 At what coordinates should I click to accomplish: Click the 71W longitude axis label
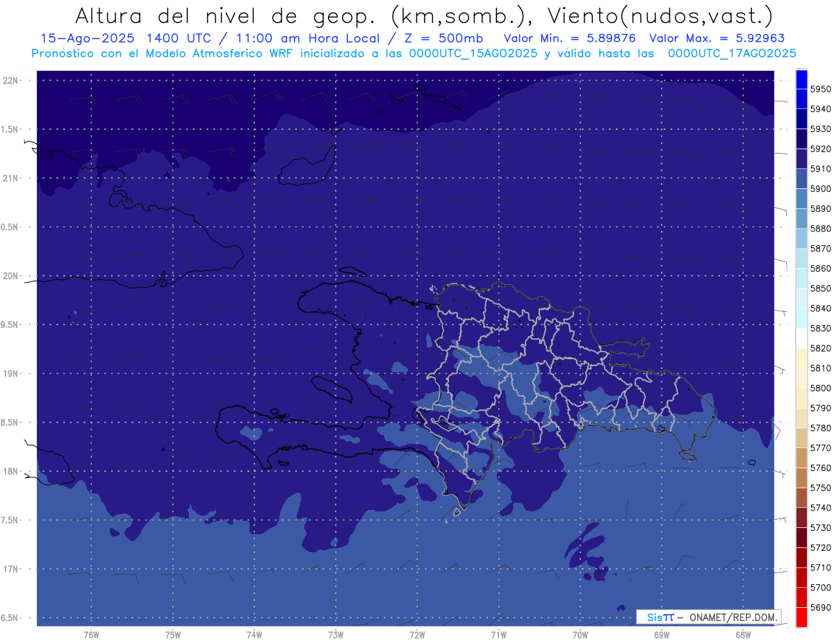click(498, 635)
